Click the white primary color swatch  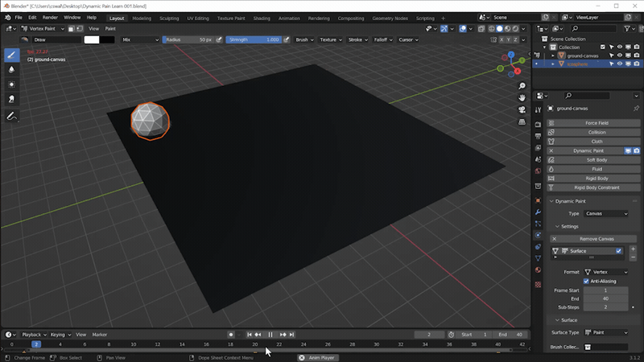(92, 39)
